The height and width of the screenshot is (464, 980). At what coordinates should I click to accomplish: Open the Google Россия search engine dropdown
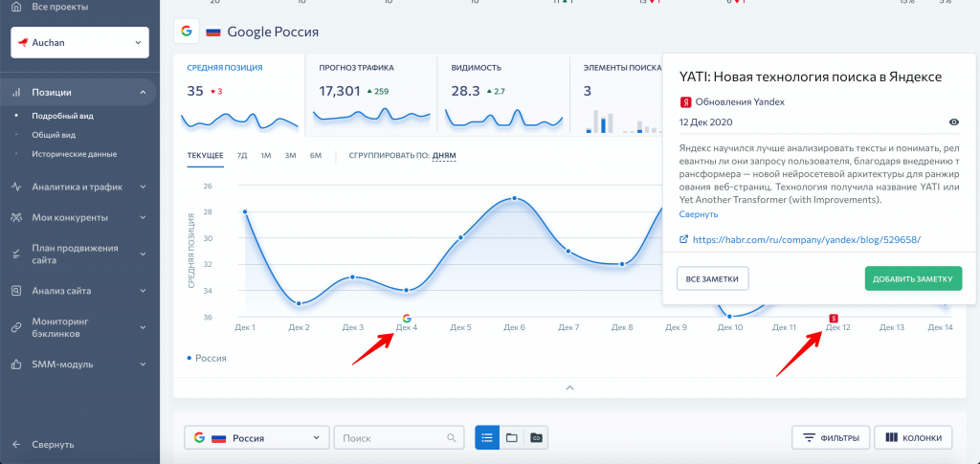[256, 438]
